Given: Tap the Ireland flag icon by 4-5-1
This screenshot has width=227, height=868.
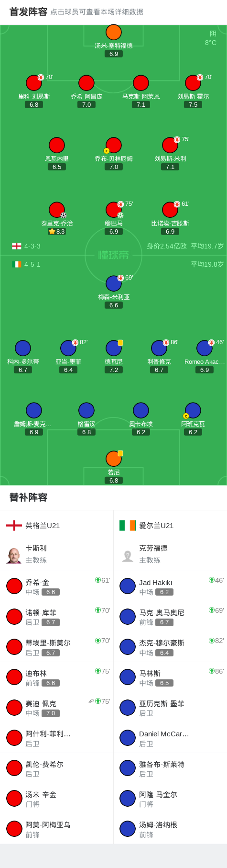Looking at the screenshot, I should (x=17, y=264).
